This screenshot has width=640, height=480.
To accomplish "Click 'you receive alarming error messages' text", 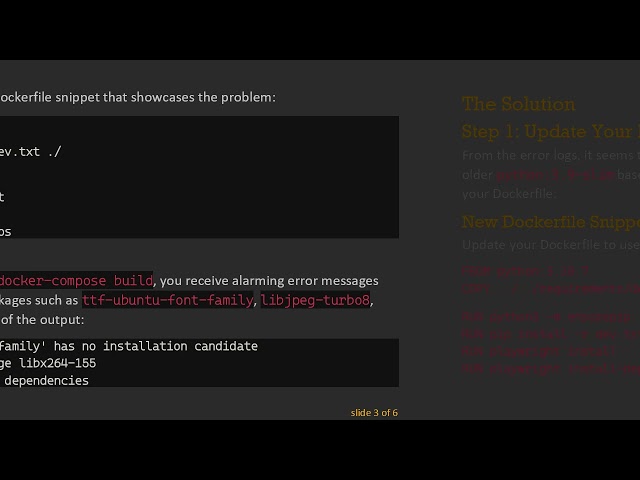I will 269,281.
